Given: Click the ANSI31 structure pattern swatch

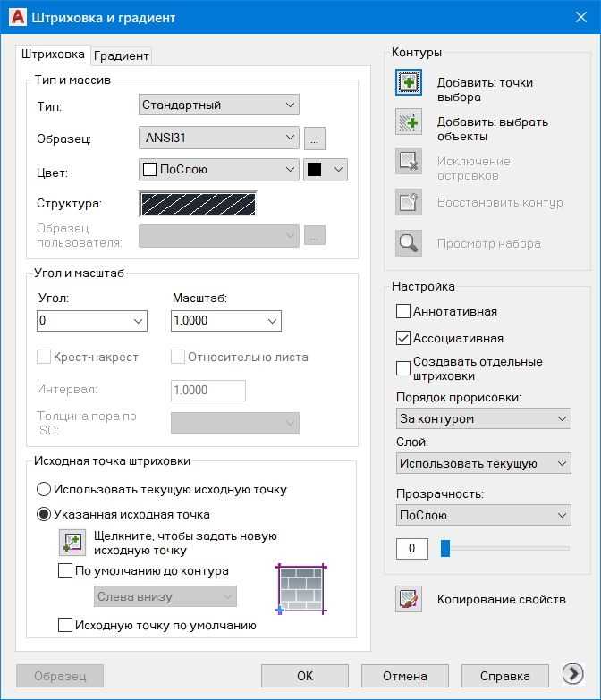Looking at the screenshot, I should click(x=198, y=204).
